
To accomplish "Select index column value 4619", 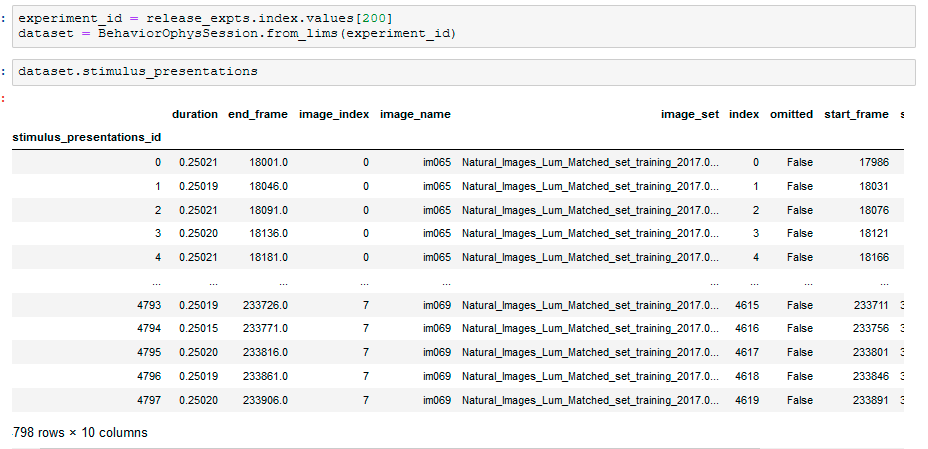I will (747, 400).
